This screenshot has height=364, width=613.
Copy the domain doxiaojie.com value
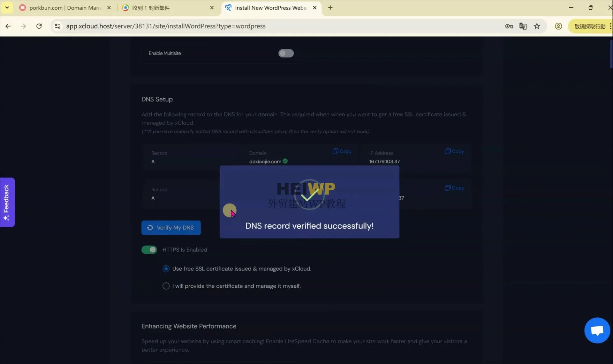click(x=342, y=151)
